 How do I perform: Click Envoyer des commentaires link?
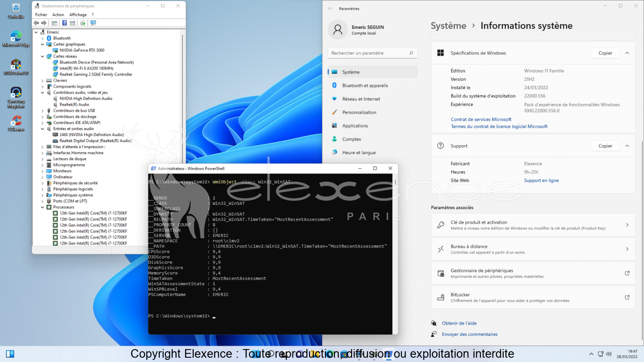(470, 334)
